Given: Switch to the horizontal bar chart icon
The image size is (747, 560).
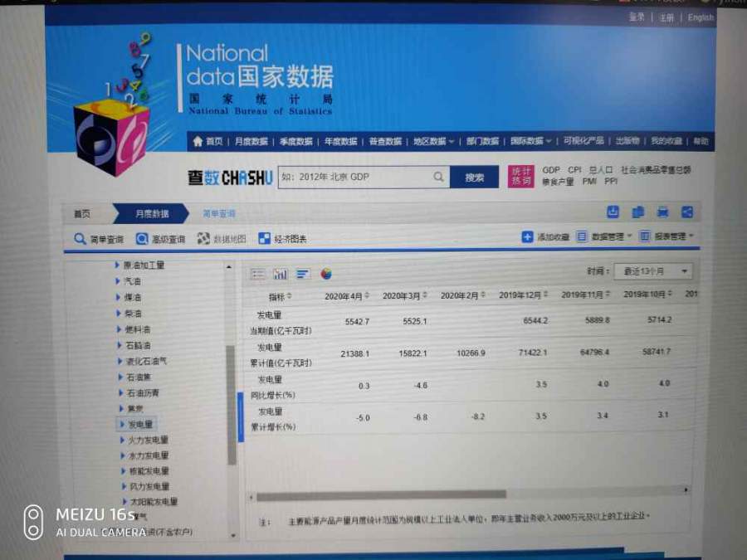Looking at the screenshot, I should tap(302, 274).
